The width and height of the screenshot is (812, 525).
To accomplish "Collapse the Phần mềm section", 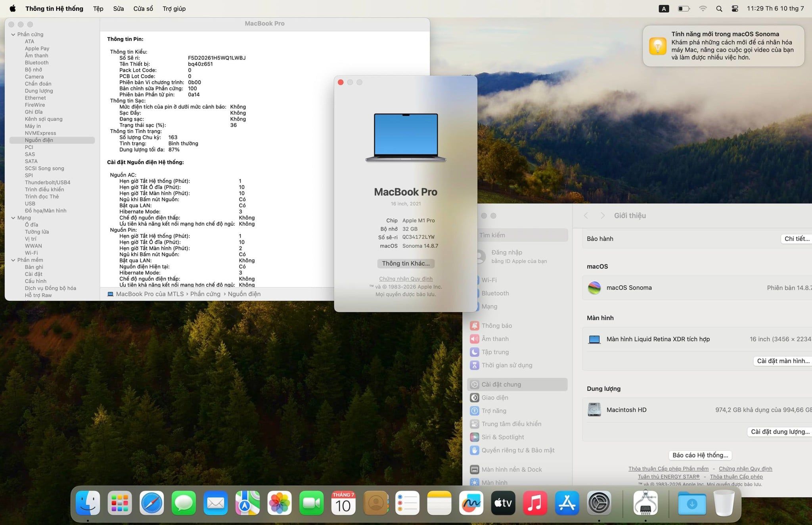I will 13,260.
